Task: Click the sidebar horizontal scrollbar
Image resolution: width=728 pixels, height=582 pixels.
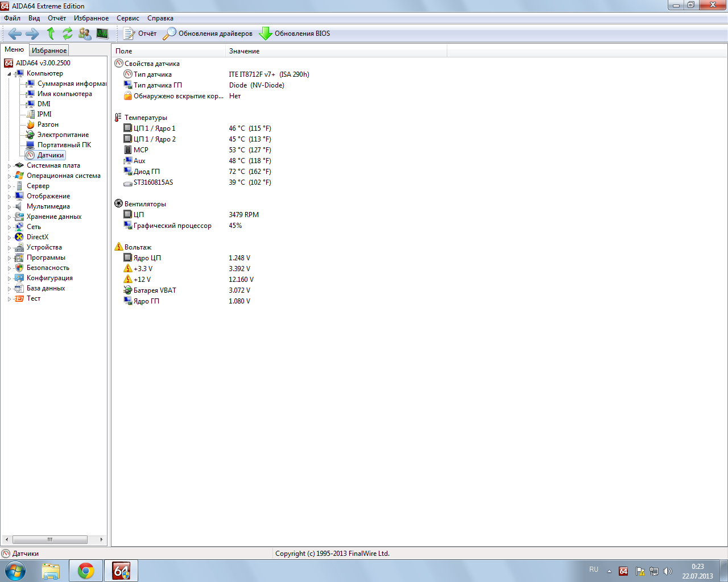Action: pyautogui.click(x=50, y=539)
